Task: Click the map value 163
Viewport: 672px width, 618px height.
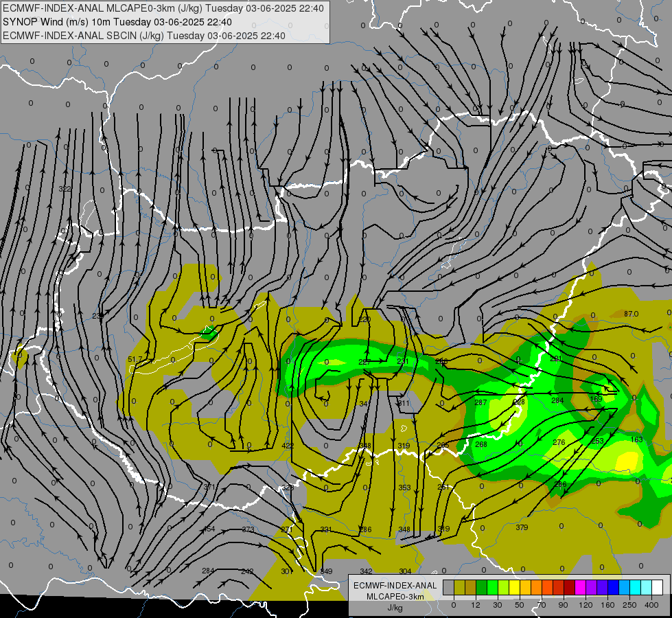Action: pyautogui.click(x=637, y=439)
